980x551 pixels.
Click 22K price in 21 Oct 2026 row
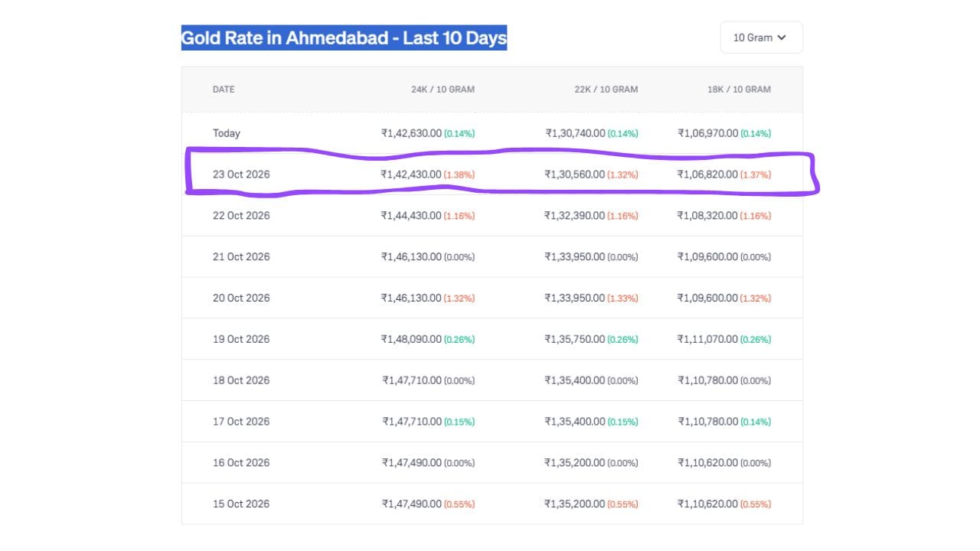(x=575, y=257)
